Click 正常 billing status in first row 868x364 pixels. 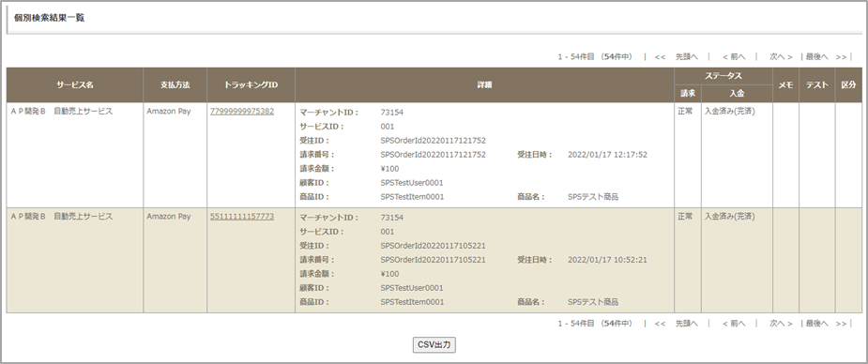(x=685, y=112)
